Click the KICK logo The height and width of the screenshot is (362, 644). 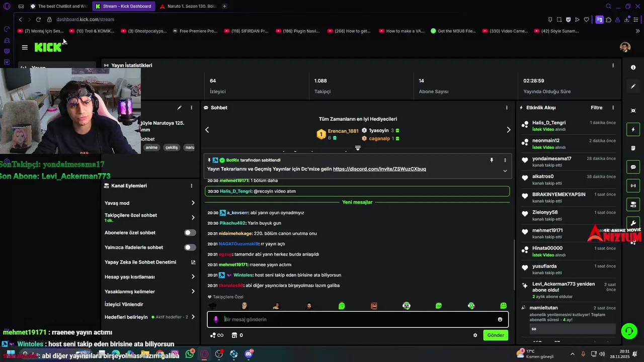(x=48, y=47)
